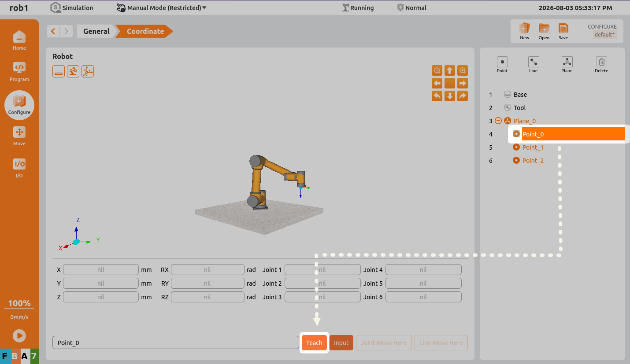This screenshot has width=630, height=364.
Task: Save the current configuration
Action: [x=563, y=31]
